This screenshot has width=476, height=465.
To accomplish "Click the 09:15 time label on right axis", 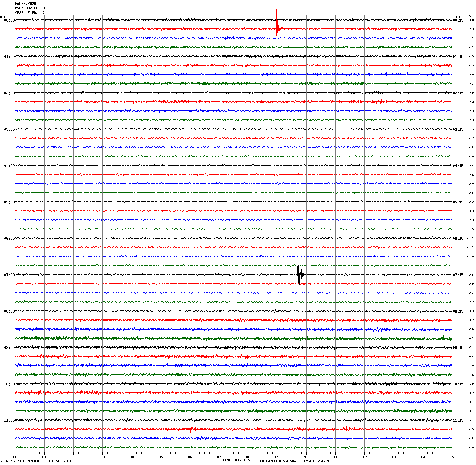I will [x=458, y=348].
